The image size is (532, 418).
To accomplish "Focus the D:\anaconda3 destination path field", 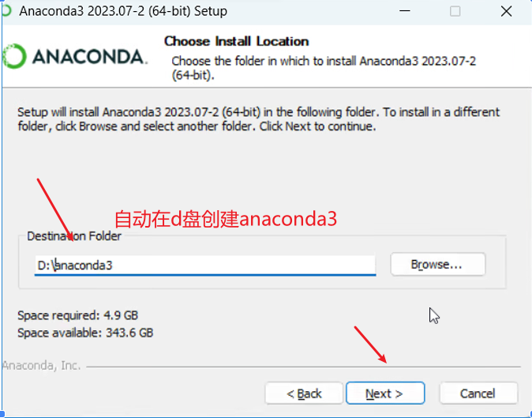I will tap(205, 265).
